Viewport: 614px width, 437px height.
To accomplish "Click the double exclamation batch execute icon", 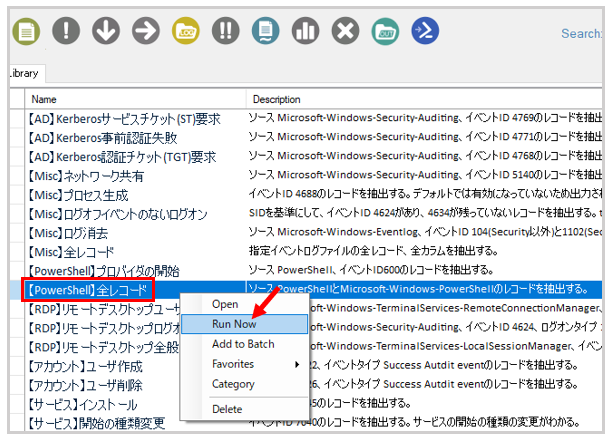I will [x=226, y=31].
